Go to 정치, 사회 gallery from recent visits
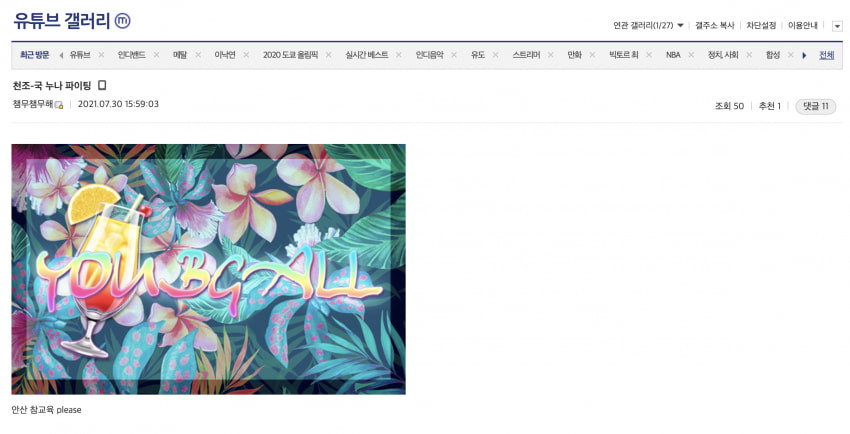The height and width of the screenshot is (434, 850). (723, 55)
